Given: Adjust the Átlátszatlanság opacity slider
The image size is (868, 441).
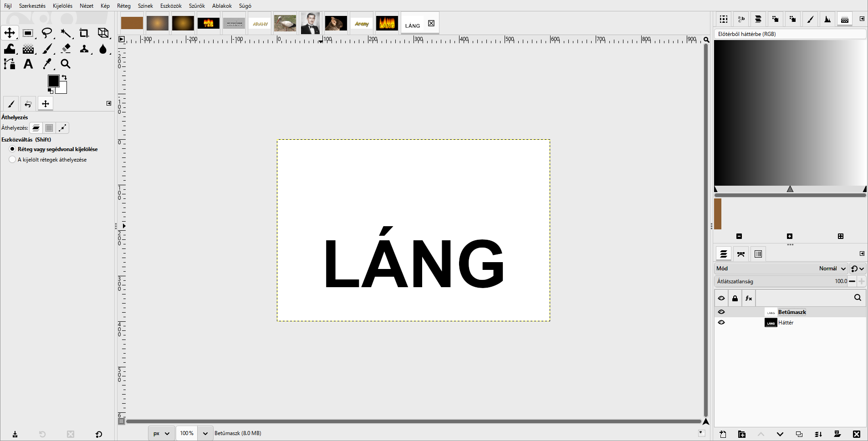Looking at the screenshot, I should (781, 281).
